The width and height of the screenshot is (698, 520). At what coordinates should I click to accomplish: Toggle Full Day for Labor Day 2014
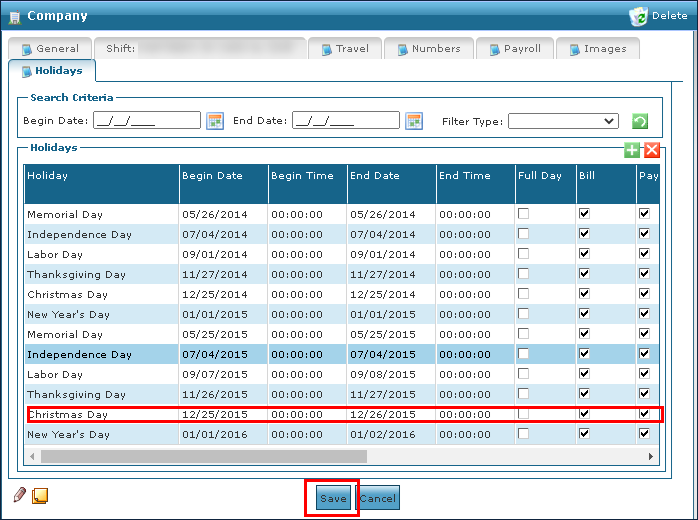click(x=523, y=254)
